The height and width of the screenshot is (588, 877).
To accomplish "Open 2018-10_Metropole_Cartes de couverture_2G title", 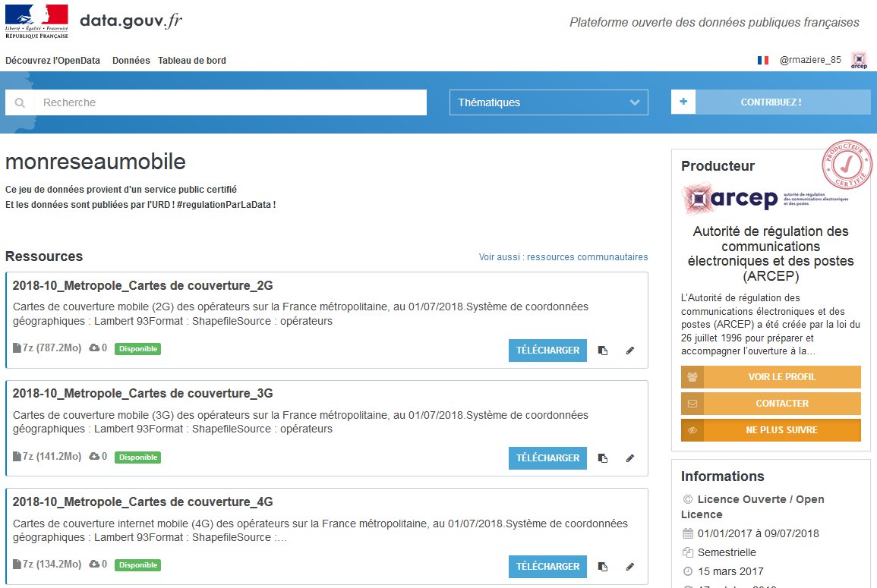I will coord(143,285).
